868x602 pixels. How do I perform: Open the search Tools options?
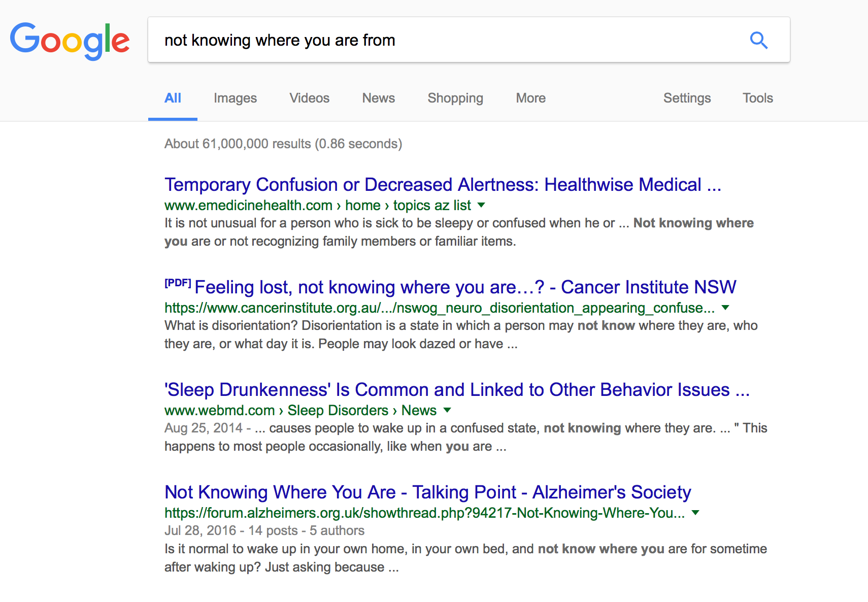click(x=758, y=98)
